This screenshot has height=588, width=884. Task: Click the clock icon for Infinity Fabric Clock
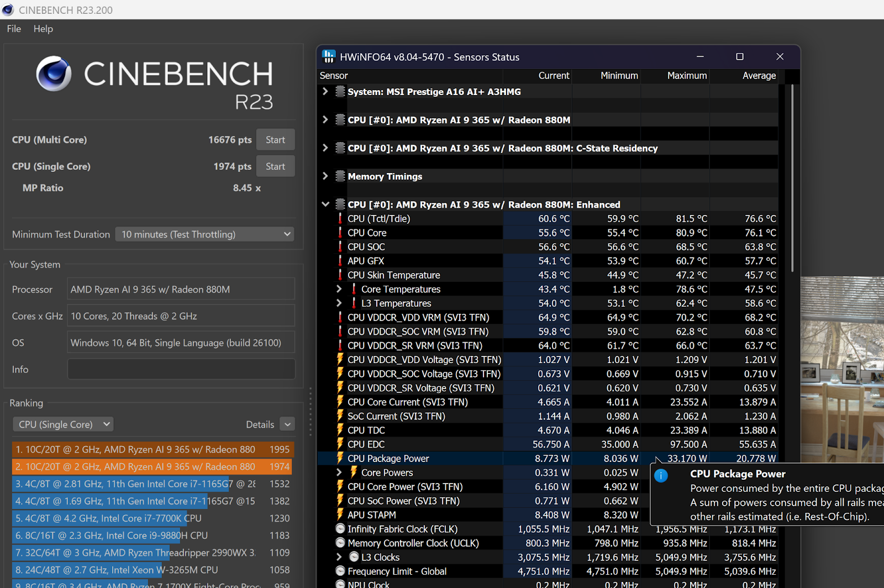(340, 529)
